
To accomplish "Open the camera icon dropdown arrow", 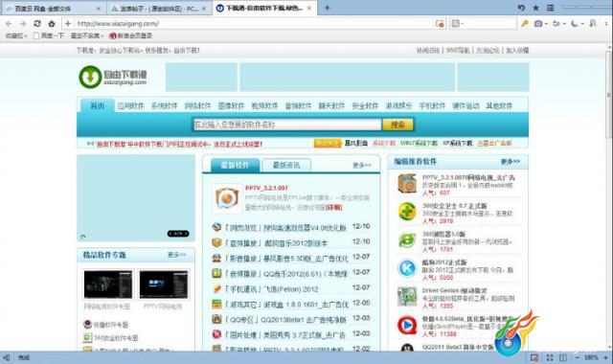I will coord(546,24).
